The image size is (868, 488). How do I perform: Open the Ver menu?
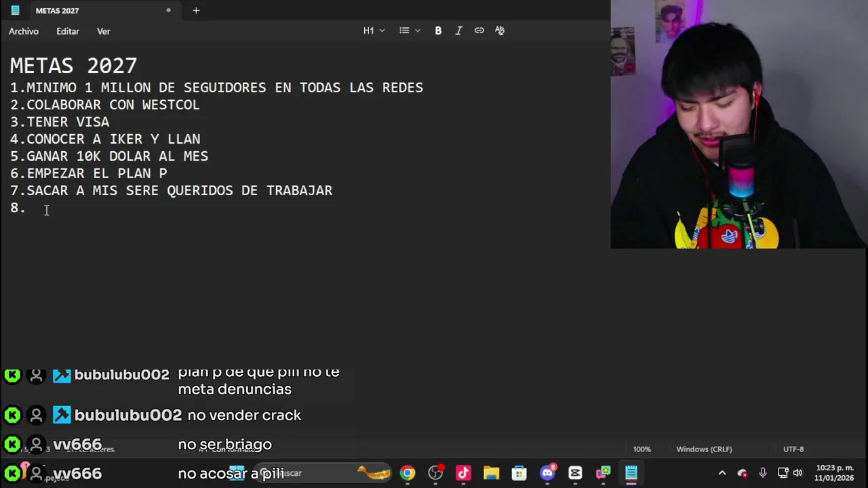click(x=103, y=31)
